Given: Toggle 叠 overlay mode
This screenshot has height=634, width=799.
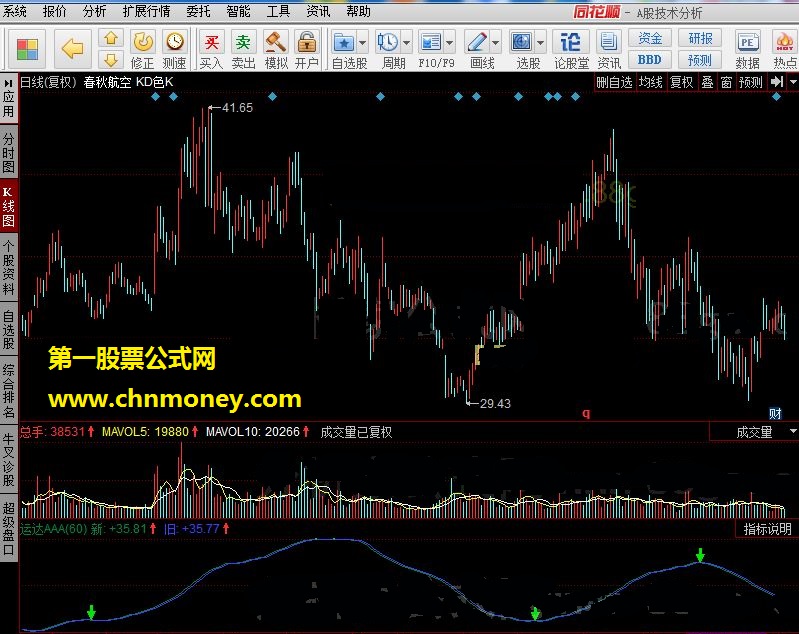Looking at the screenshot, I should [707, 82].
